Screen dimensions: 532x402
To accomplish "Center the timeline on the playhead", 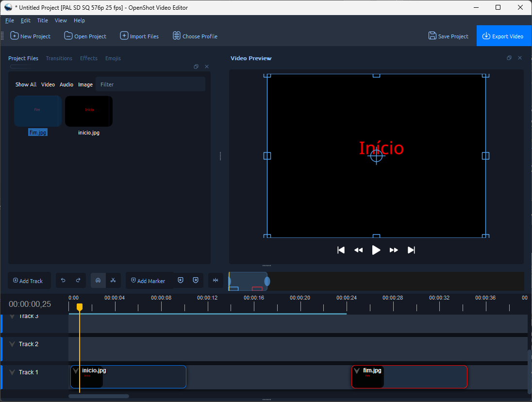I will [x=216, y=281].
